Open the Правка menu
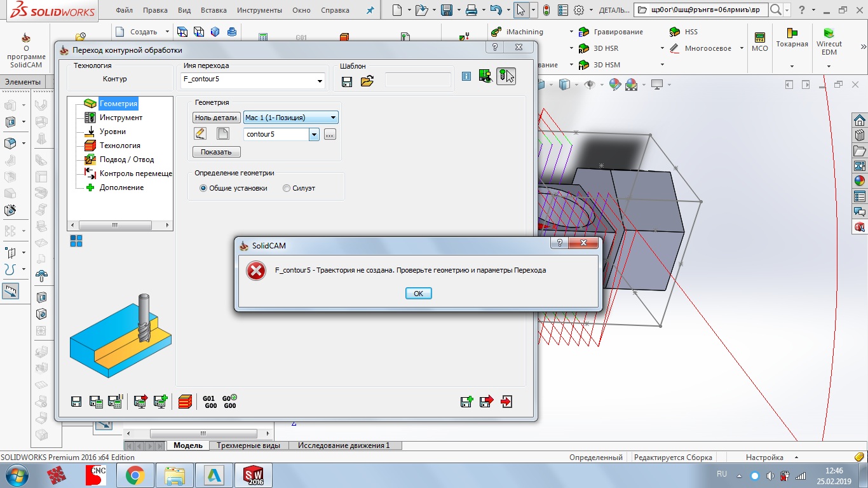This screenshot has height=488, width=868. tap(156, 10)
